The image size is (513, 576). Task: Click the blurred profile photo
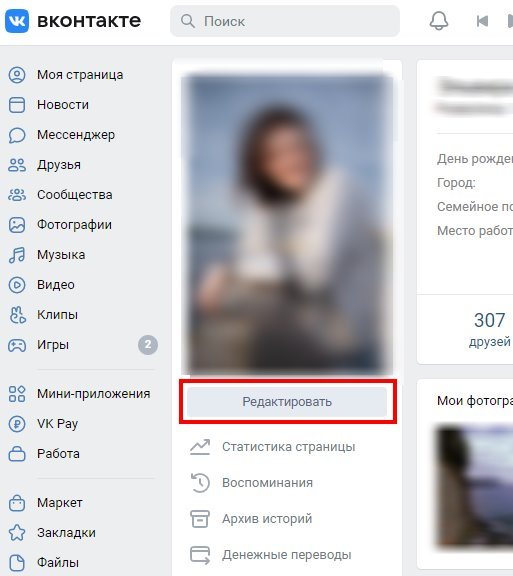click(x=287, y=224)
